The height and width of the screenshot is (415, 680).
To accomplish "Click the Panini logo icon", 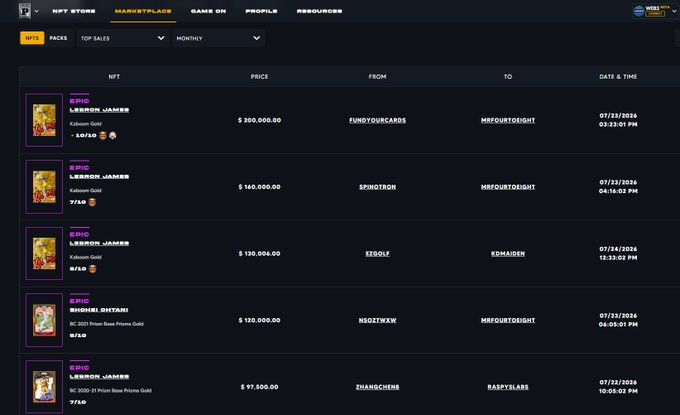I will 25,10.
